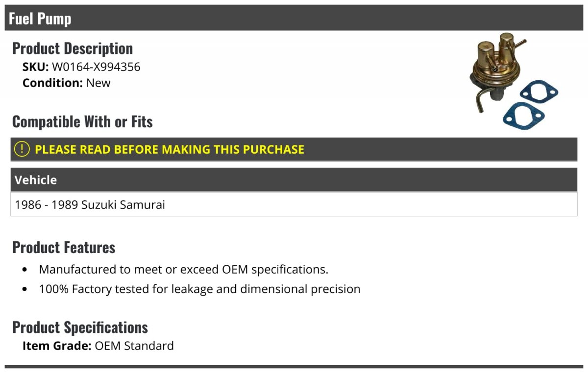Click the SKU number W0164-X994356
Image resolution: width=588 pixels, height=373 pixels.
tap(96, 67)
